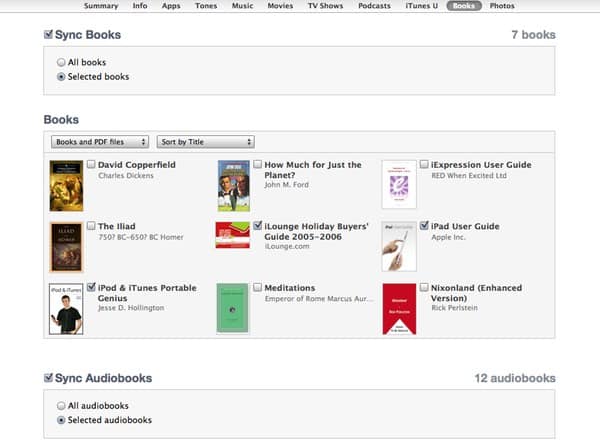The width and height of the screenshot is (600, 447).
Task: Uncheck the iPad User Guide checkbox
Action: click(x=424, y=225)
